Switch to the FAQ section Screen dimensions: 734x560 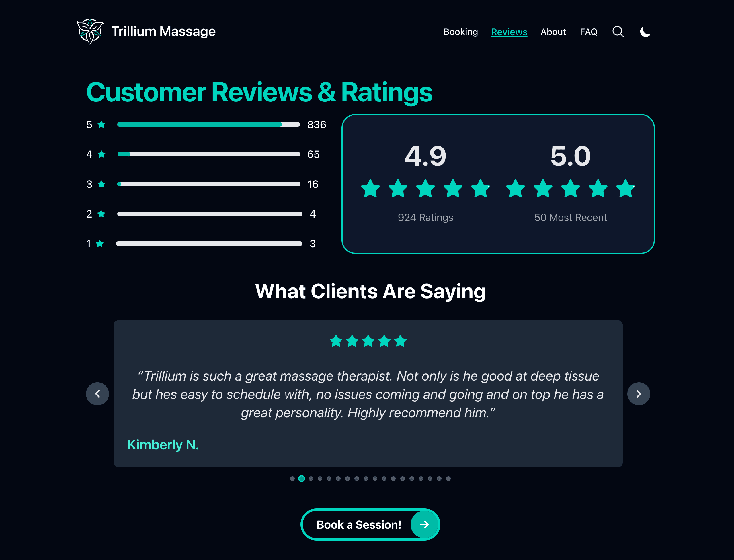(x=588, y=32)
